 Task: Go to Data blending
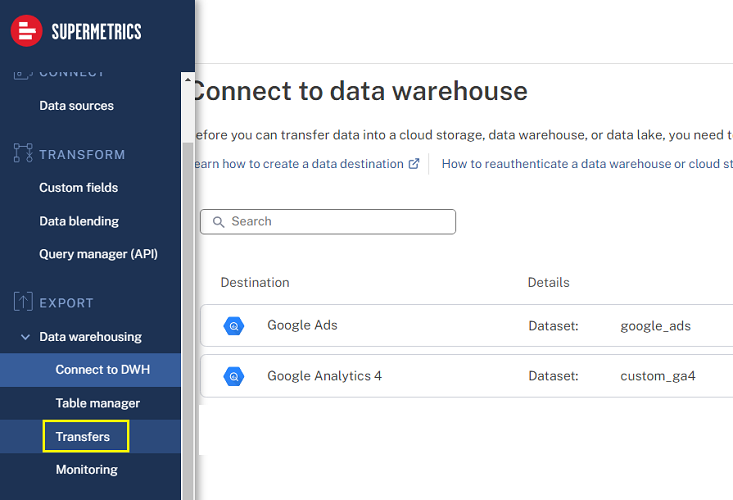[x=79, y=221]
